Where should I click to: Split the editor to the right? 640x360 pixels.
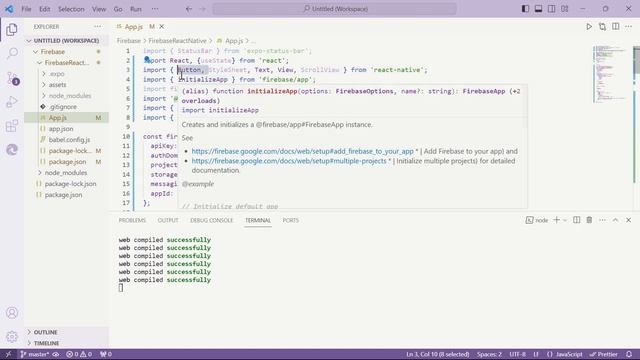point(616,27)
